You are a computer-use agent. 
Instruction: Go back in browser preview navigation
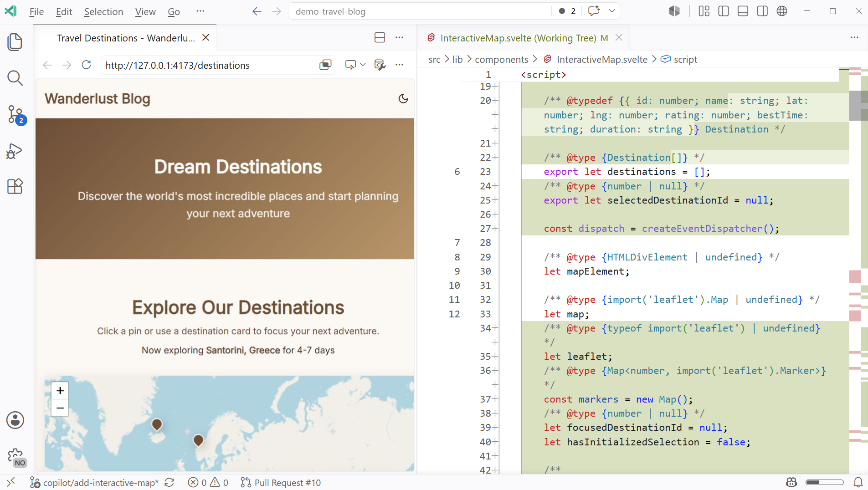(x=47, y=65)
